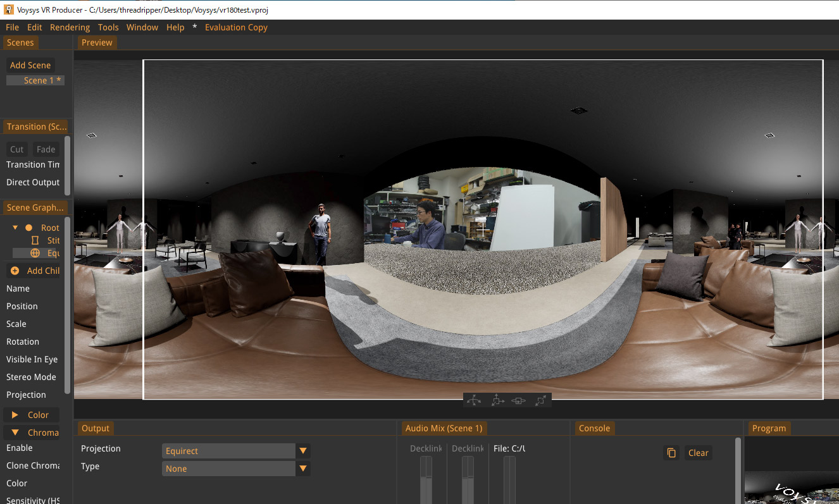
Task: Click the Add Scene button
Action: (30, 65)
